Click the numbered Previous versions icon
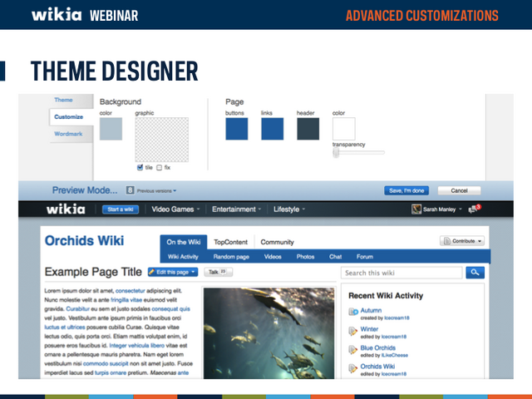The width and height of the screenshot is (532, 399). click(130, 190)
